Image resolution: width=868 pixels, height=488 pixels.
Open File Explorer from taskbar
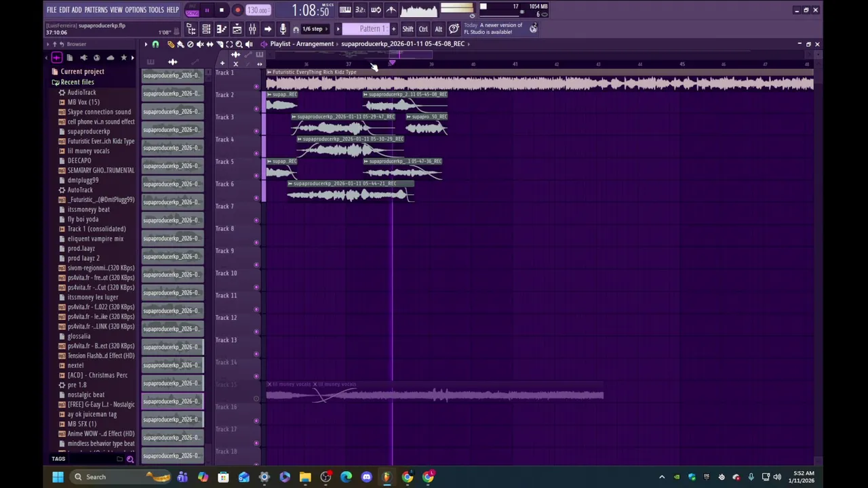point(305,476)
